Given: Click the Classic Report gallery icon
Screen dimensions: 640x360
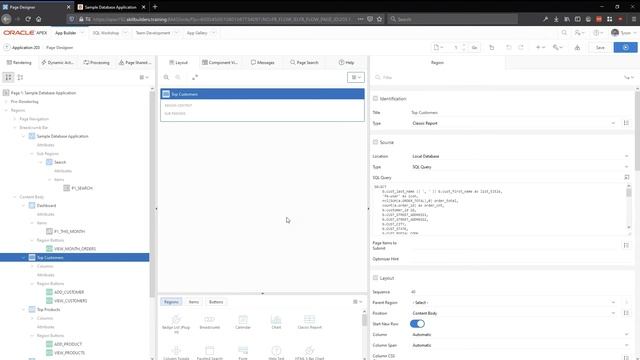Looking at the screenshot, I should pos(309,322).
